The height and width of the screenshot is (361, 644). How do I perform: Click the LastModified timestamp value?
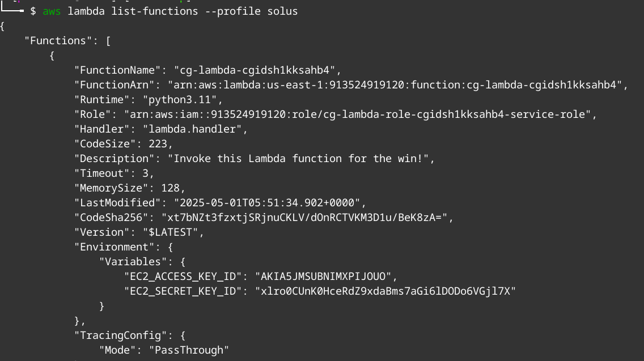pyautogui.click(x=267, y=203)
